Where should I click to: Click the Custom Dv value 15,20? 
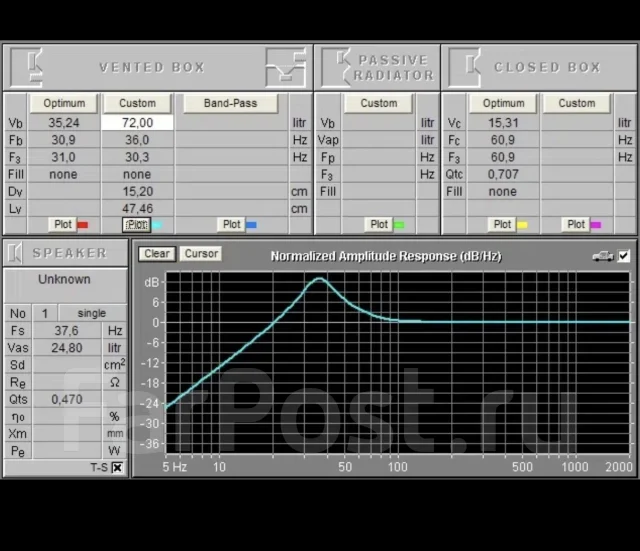138,191
